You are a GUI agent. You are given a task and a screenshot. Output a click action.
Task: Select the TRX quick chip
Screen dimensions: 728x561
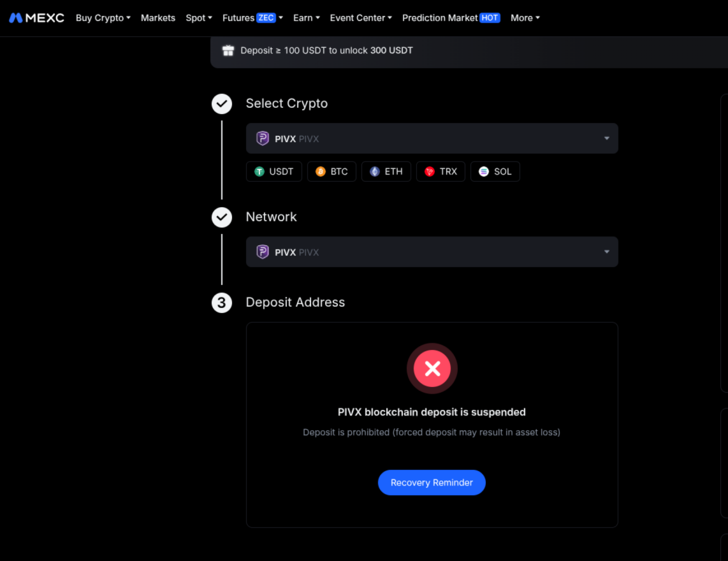(x=440, y=171)
